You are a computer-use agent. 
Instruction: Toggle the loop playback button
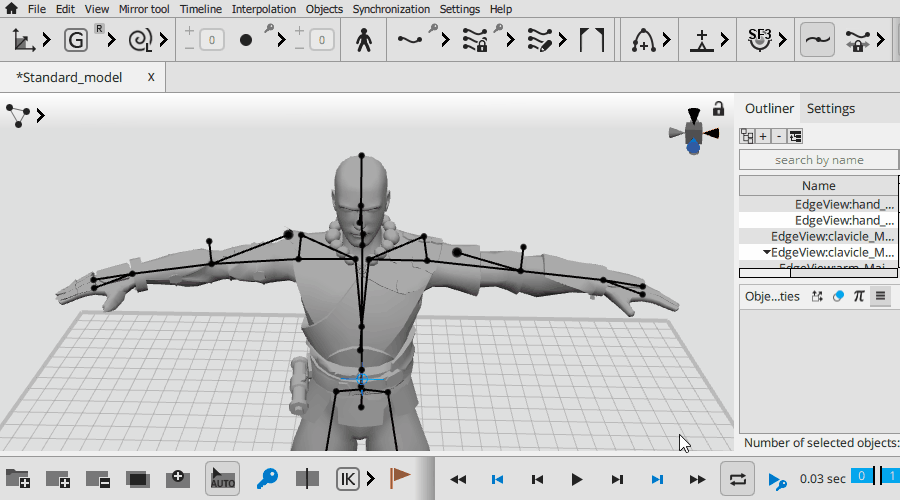[737, 479]
